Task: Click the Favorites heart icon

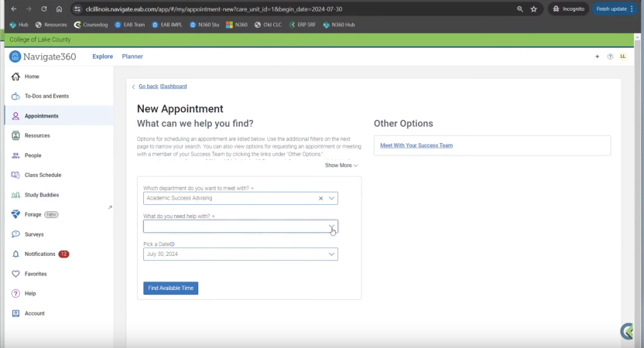Action: 15,274
